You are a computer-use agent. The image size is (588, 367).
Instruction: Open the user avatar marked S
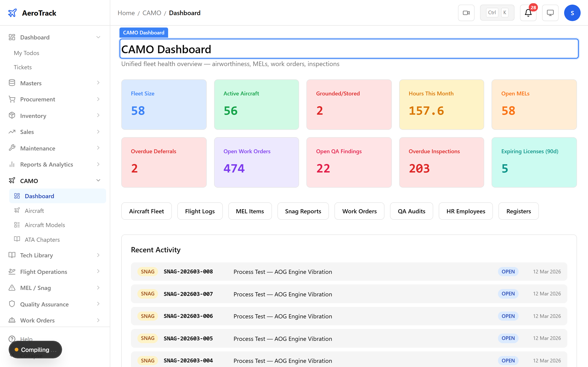572,13
